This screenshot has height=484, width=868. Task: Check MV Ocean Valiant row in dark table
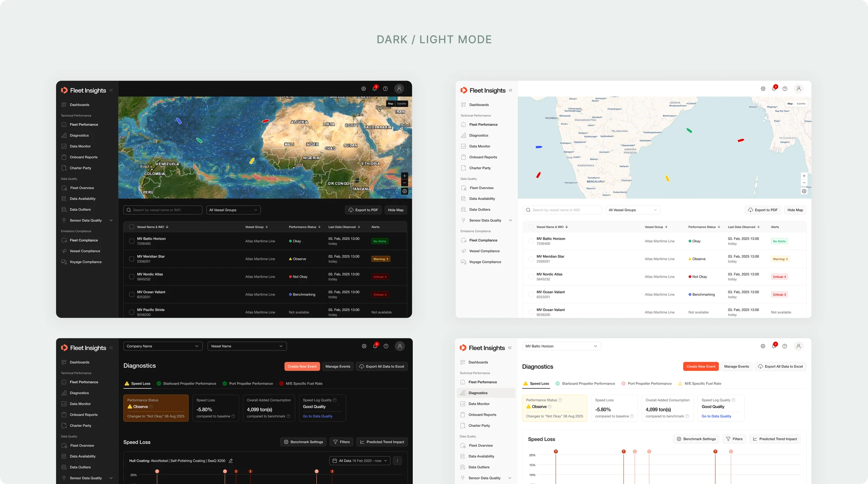point(131,295)
